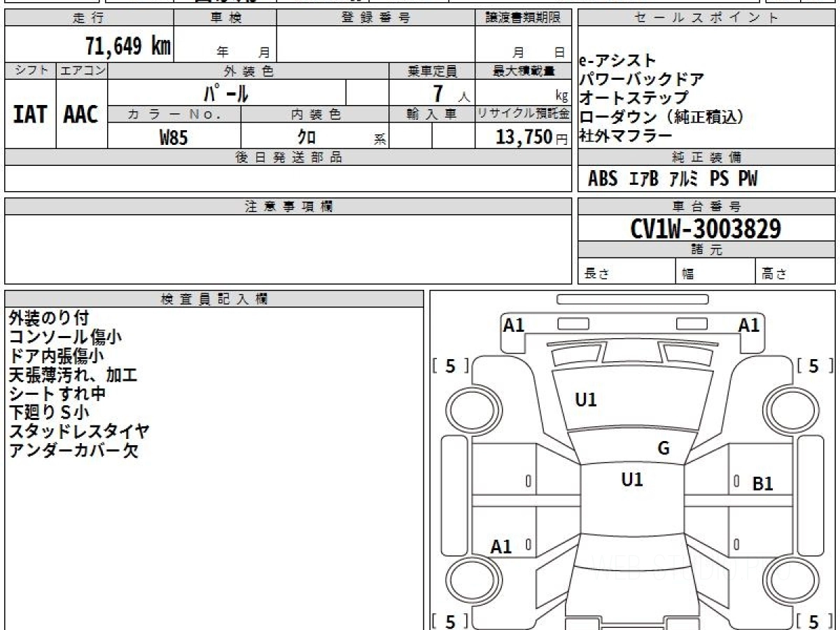Select アルミ in the equipment row
The image size is (840, 630).
683,179
